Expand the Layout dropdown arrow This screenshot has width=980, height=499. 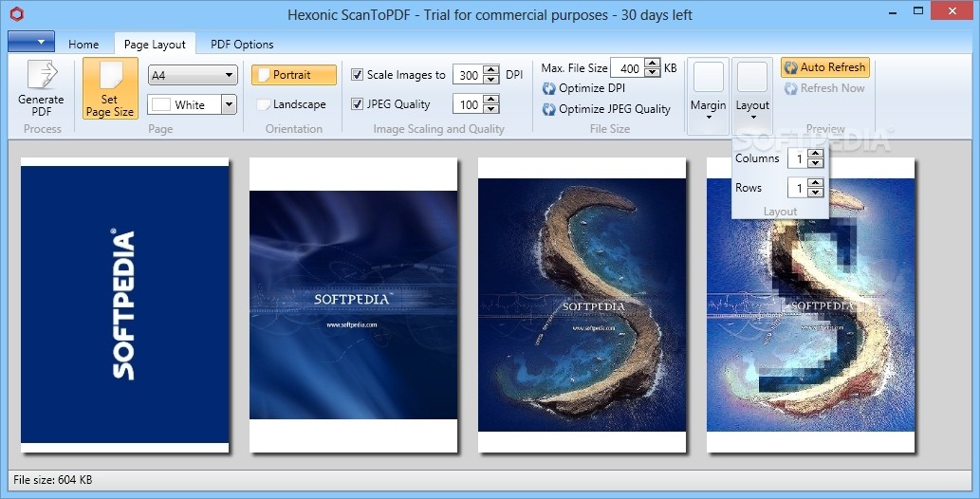[x=752, y=117]
